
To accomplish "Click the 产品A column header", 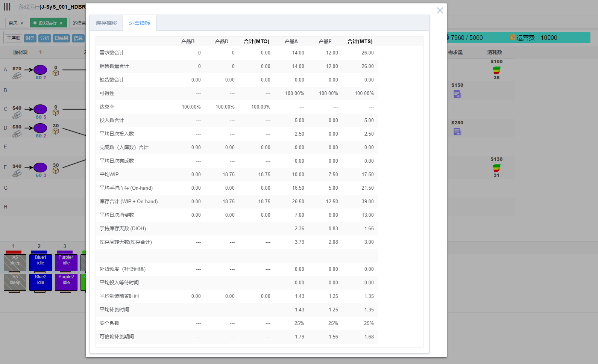I will coord(291,41).
